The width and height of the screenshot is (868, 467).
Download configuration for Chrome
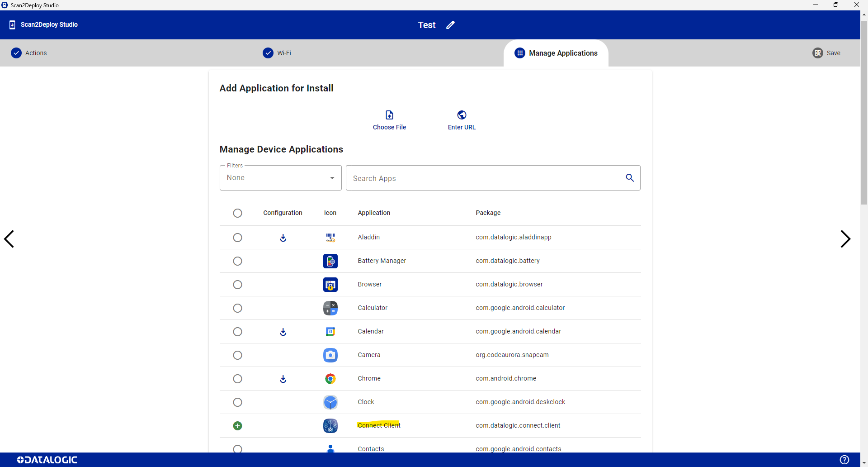coord(283,379)
